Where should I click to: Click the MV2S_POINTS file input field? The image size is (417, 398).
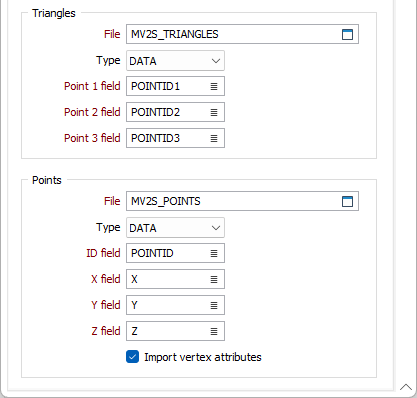click(x=233, y=201)
